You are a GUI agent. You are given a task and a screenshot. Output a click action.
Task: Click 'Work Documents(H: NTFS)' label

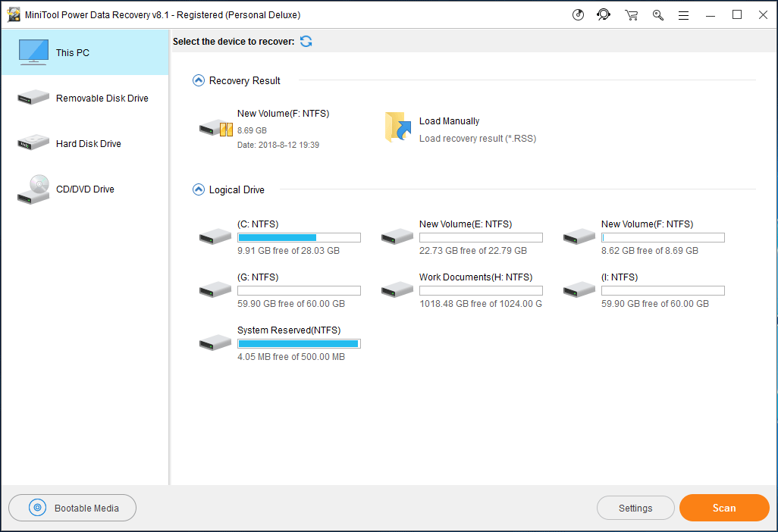coord(475,277)
